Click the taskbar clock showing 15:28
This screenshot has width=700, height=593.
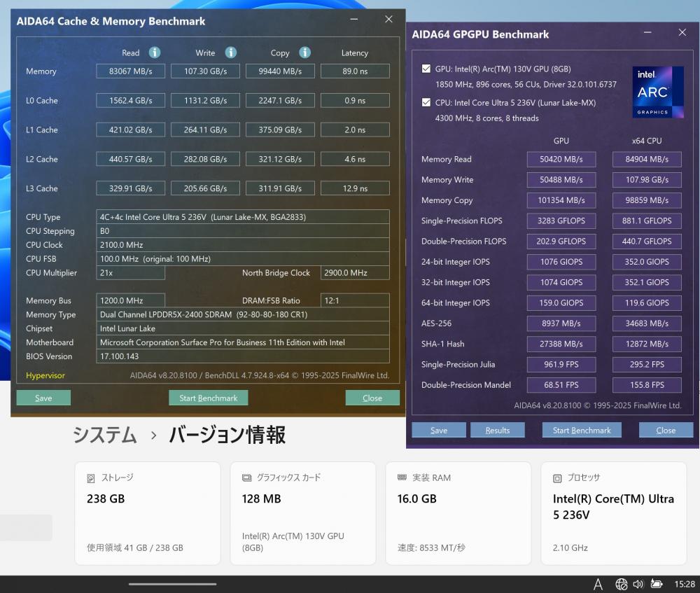point(685,584)
